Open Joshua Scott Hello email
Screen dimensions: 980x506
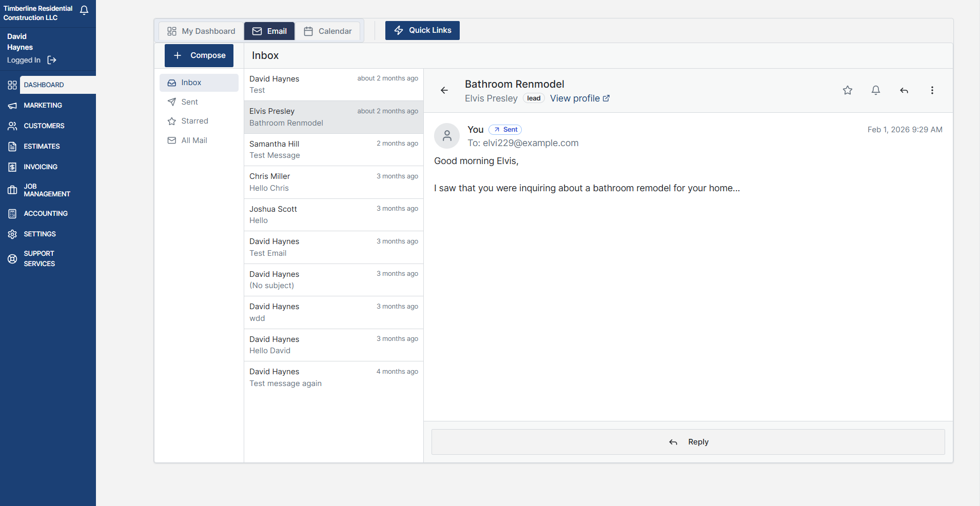[334, 215]
